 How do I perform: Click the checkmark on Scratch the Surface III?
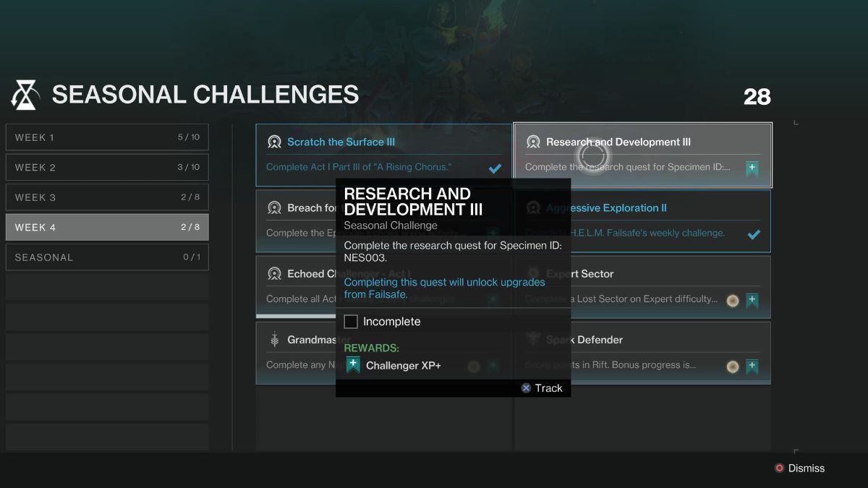(x=495, y=168)
